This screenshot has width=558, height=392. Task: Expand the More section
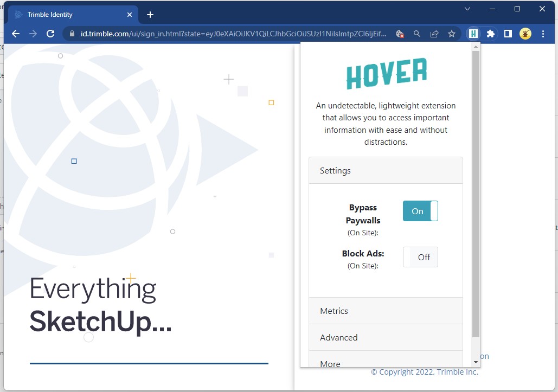pyautogui.click(x=386, y=362)
